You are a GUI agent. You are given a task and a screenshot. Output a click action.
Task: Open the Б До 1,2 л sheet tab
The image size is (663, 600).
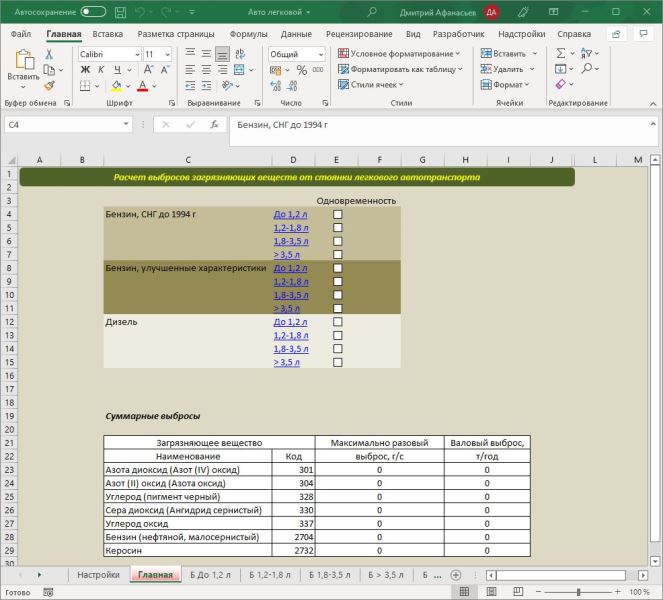(x=210, y=575)
